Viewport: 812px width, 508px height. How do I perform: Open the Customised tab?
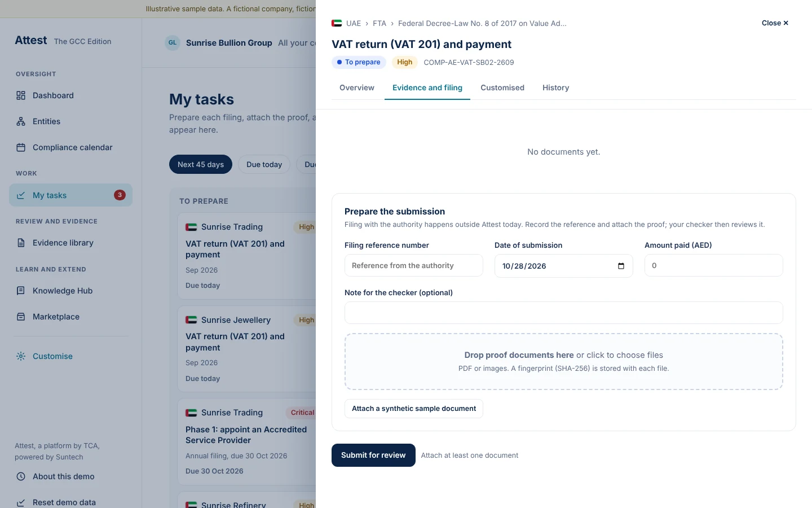tap(502, 87)
